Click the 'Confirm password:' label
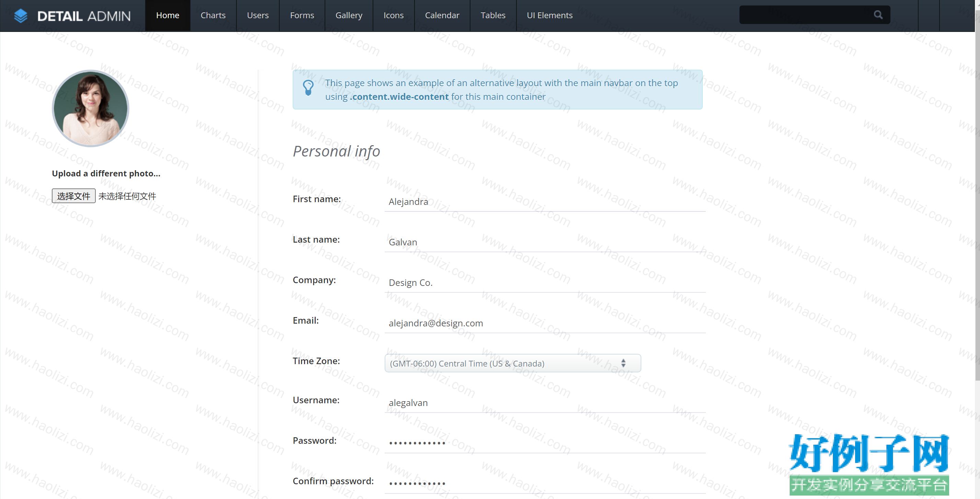The image size is (980, 499). click(333, 481)
